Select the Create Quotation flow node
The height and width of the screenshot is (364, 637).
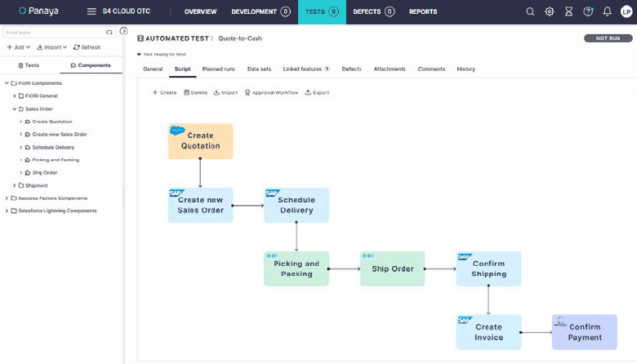pos(201,141)
